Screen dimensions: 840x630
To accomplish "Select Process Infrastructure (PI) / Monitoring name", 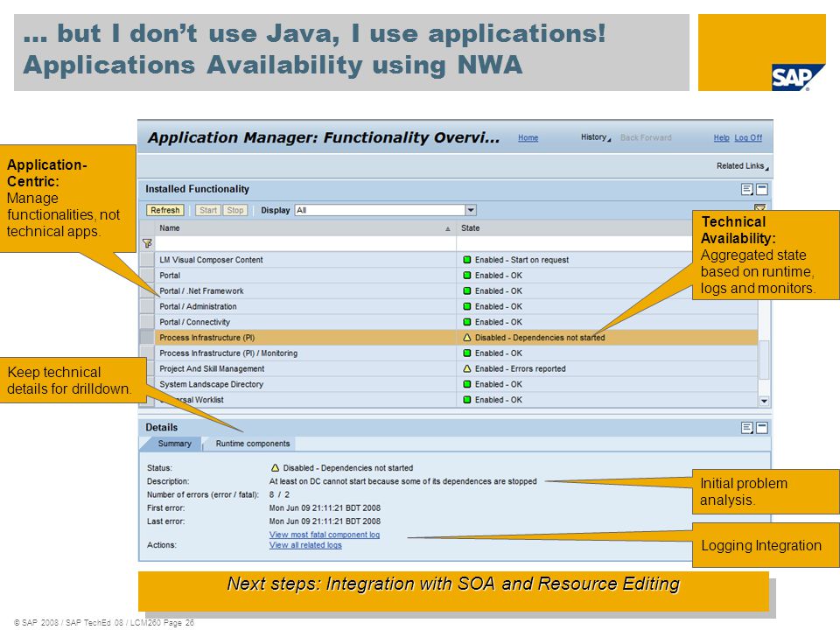I will (228, 353).
